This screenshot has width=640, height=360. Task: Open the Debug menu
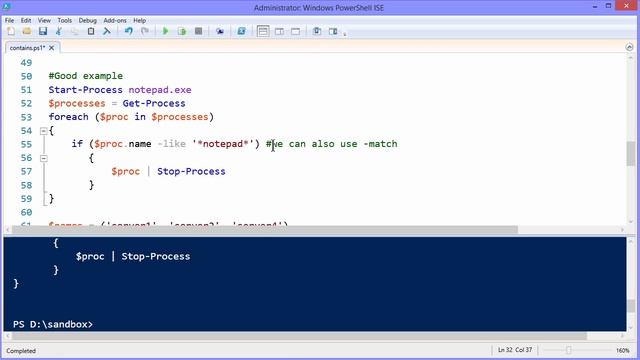click(x=87, y=20)
